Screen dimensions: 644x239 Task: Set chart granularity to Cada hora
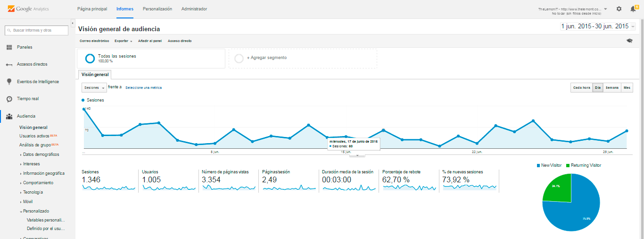point(581,87)
